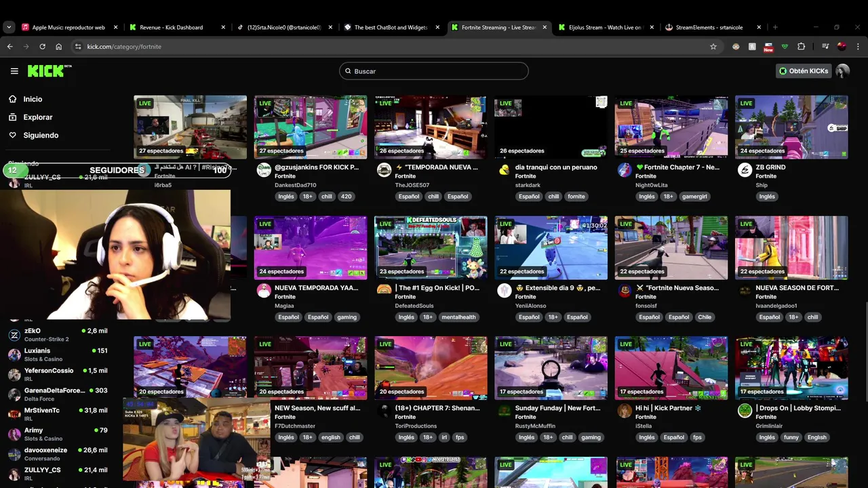Viewport: 868px width, 488px height.
Task: Go to the browser home page
Action: click(59, 47)
